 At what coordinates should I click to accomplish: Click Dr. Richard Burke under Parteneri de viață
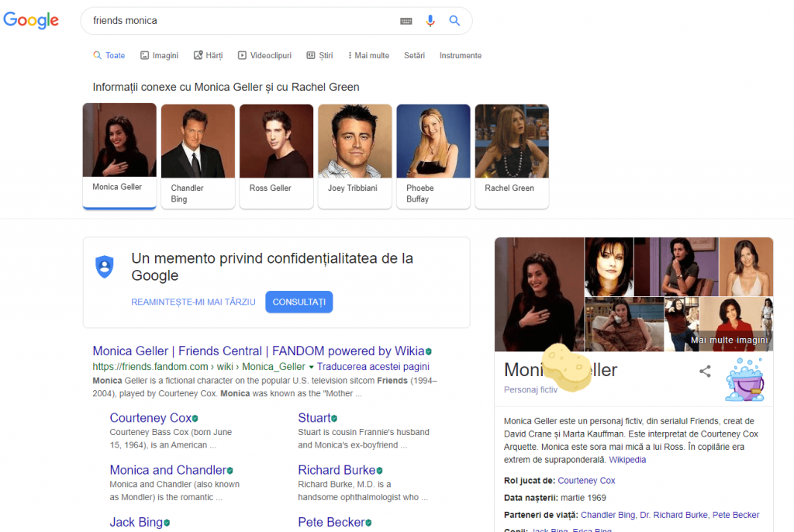point(674,515)
